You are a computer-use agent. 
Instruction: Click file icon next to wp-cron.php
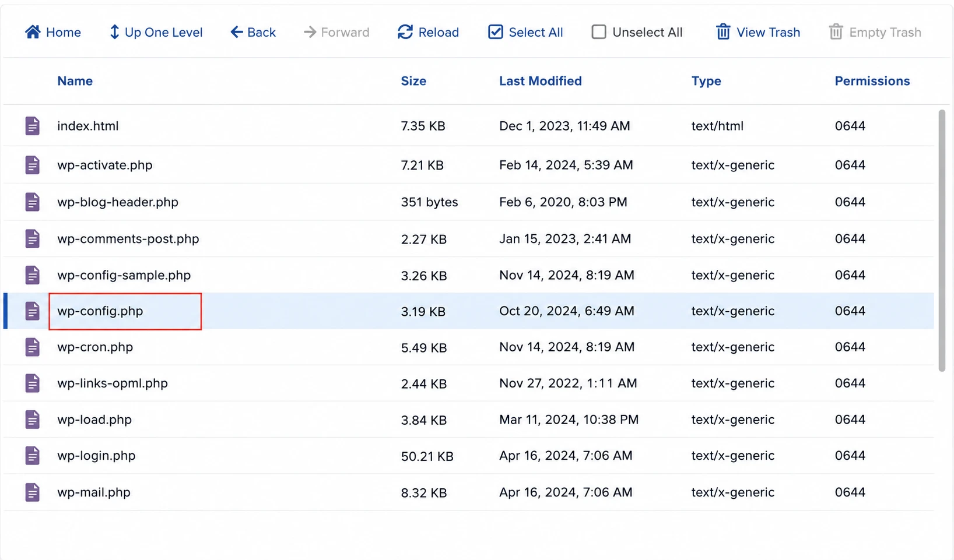33,347
